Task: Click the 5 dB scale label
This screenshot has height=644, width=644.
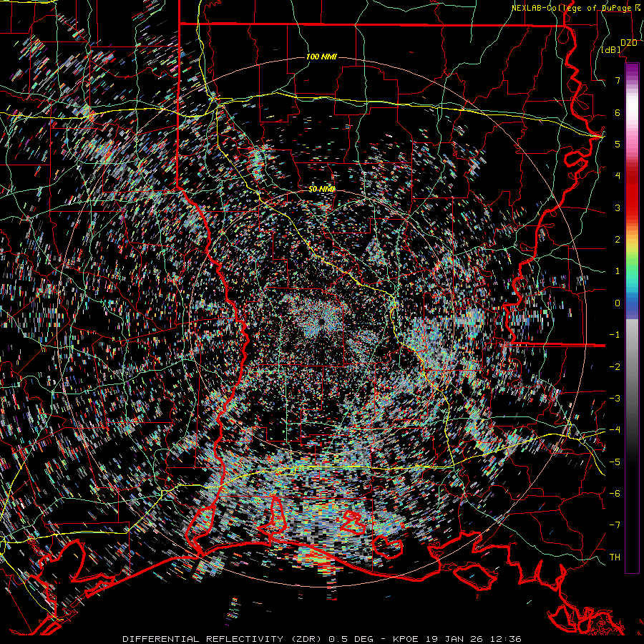Action: click(618, 144)
